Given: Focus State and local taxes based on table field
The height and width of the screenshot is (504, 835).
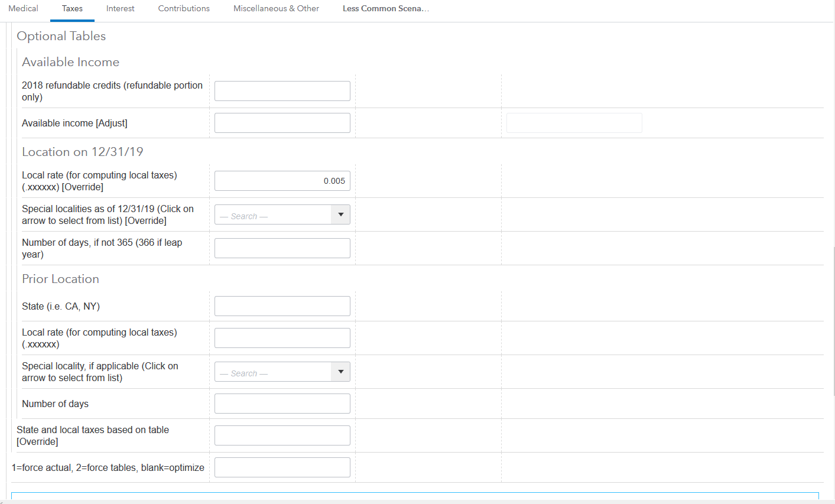Looking at the screenshot, I should tap(282, 435).
